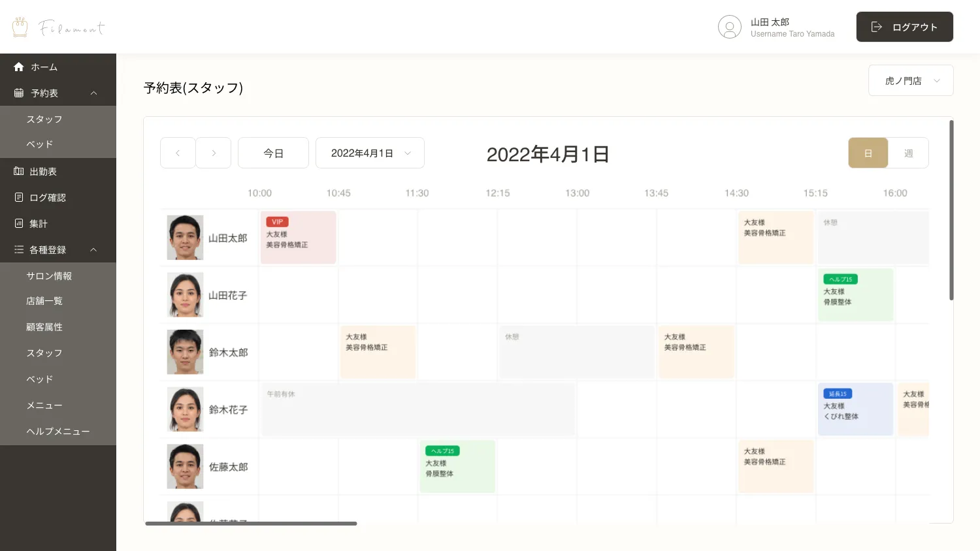The width and height of the screenshot is (980, 551).
Task: Click the Filament logo icon
Action: pyautogui.click(x=20, y=27)
